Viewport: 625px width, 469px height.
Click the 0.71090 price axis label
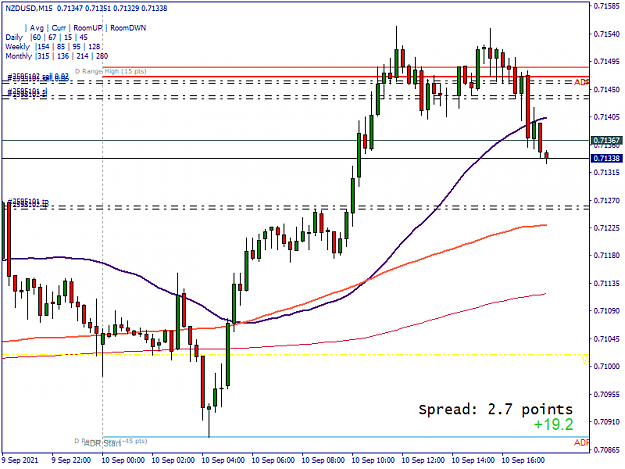pos(607,311)
